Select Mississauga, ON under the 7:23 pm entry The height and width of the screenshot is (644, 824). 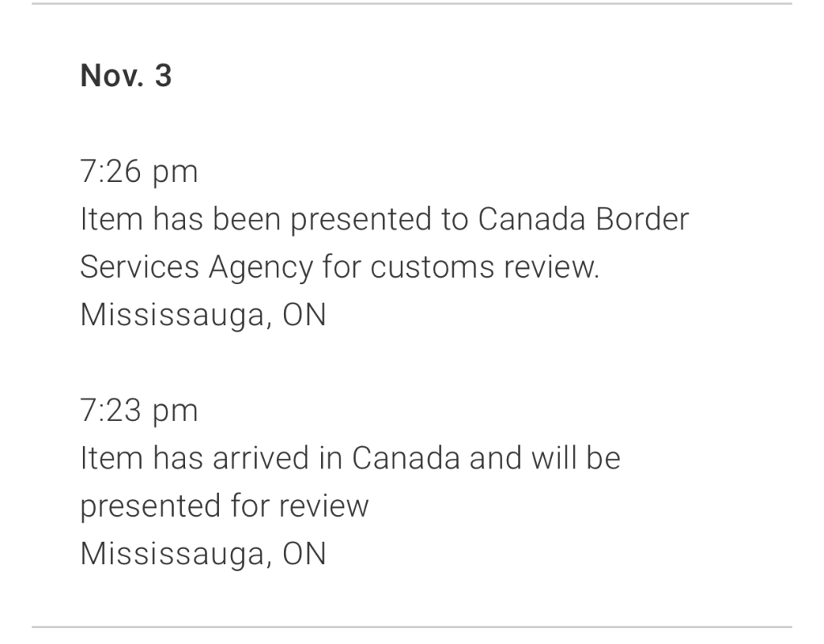[203, 554]
